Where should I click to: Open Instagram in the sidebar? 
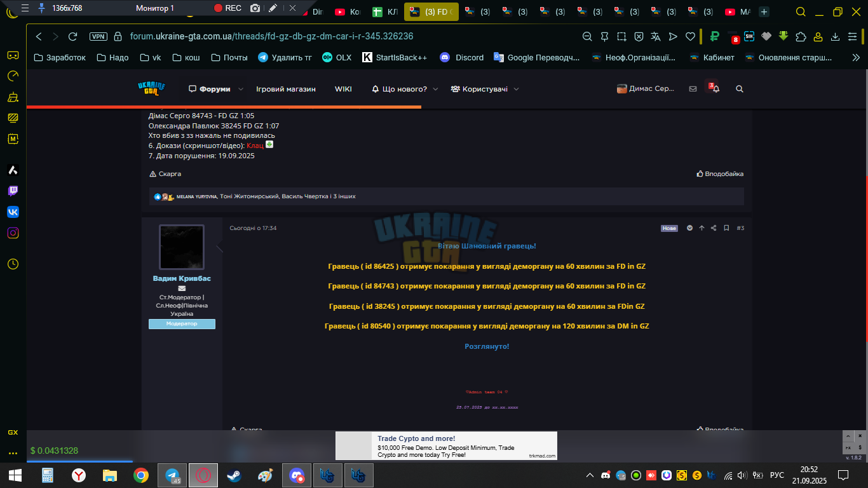pos(13,233)
